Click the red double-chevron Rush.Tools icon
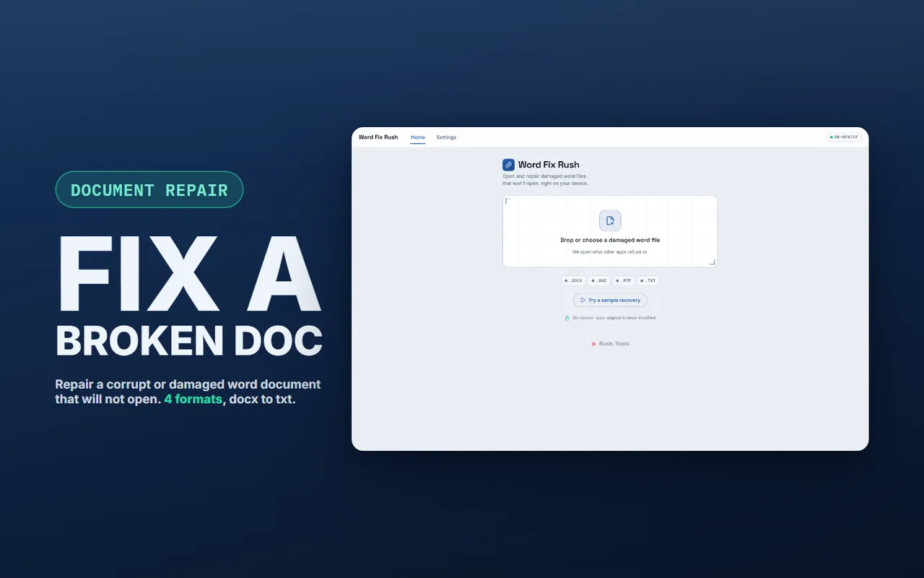Viewport: 924px width, 578px height. (593, 344)
